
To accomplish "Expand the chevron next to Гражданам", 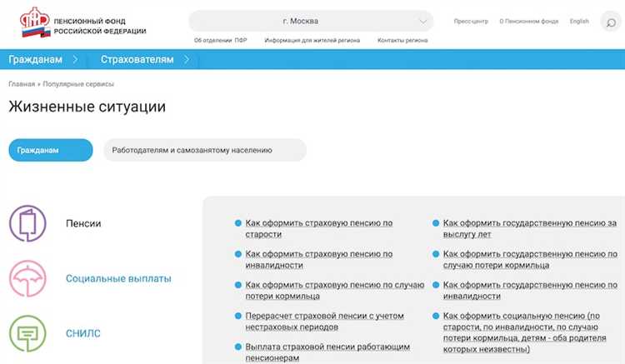I will (75, 59).
